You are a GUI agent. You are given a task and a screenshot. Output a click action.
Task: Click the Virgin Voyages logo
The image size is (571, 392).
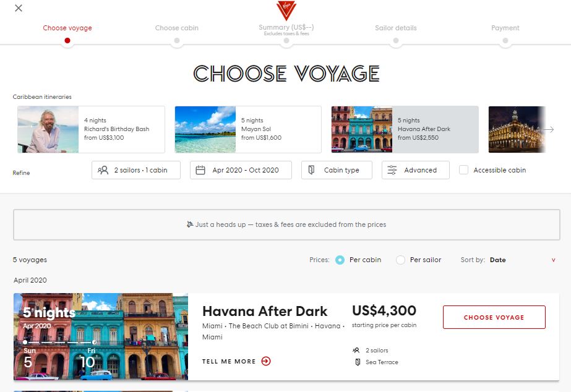point(285,11)
